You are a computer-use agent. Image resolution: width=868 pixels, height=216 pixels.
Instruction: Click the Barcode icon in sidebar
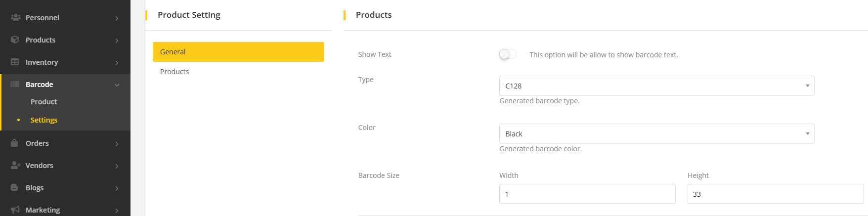point(15,84)
